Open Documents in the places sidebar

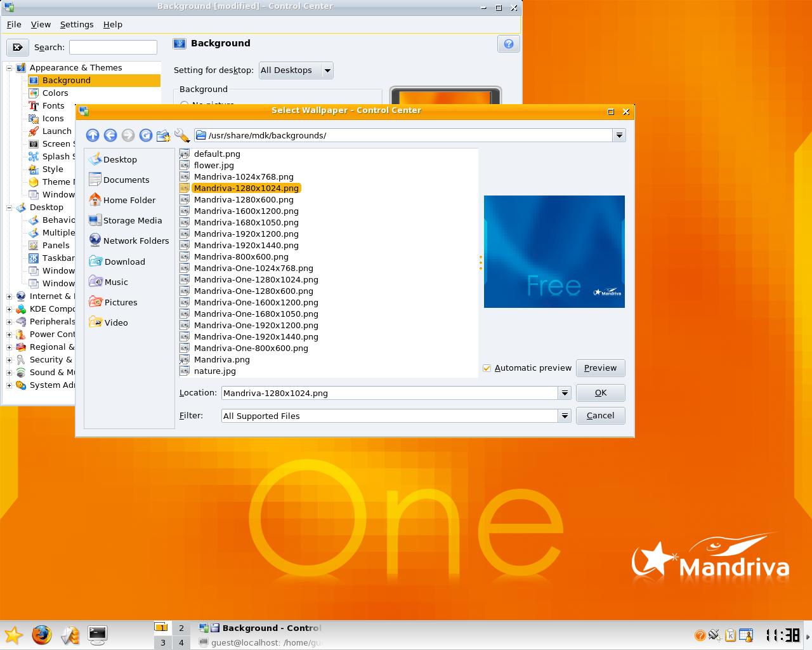(x=119, y=180)
